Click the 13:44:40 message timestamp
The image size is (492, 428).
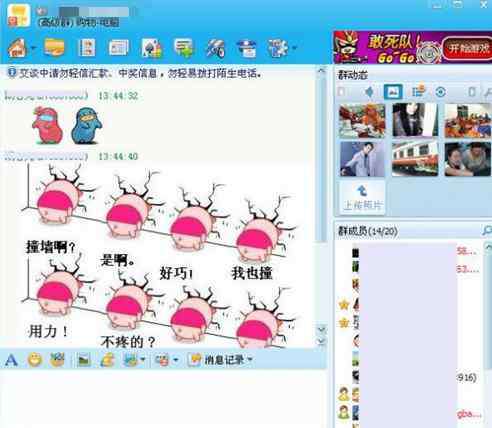tap(118, 156)
